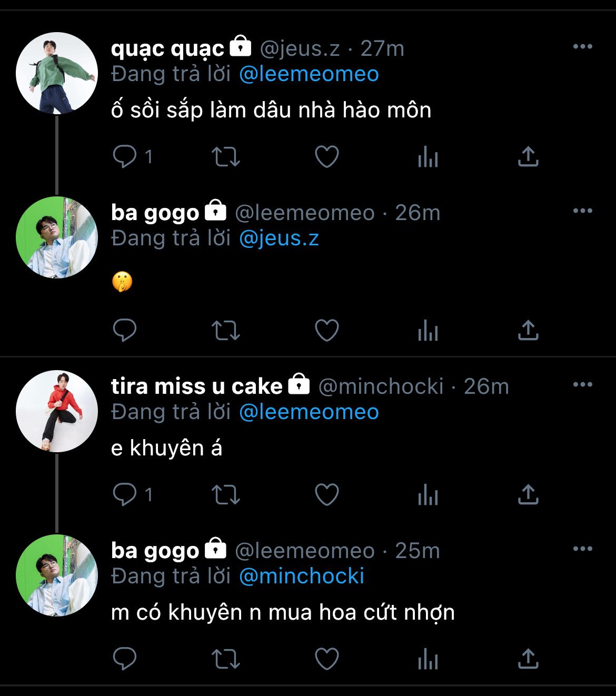Share quạc quạc's tweet
616x696 pixels.
point(528,156)
